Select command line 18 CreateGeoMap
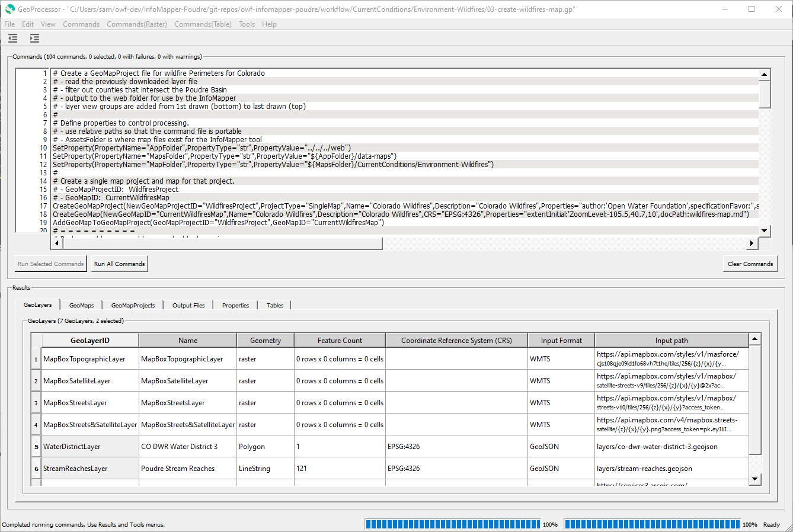 (405, 214)
